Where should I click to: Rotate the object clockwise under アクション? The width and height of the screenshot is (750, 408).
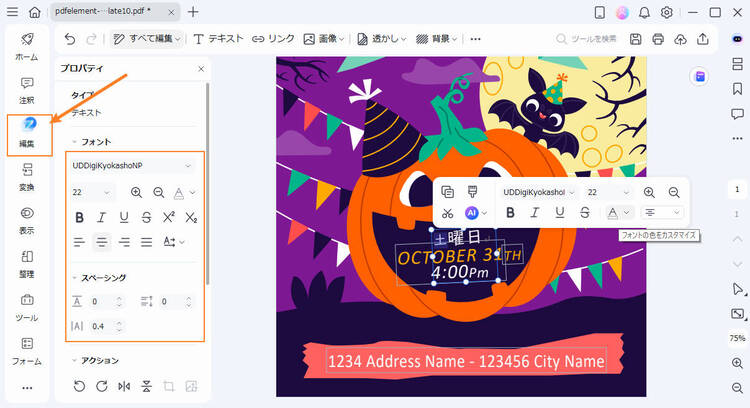pos(101,386)
